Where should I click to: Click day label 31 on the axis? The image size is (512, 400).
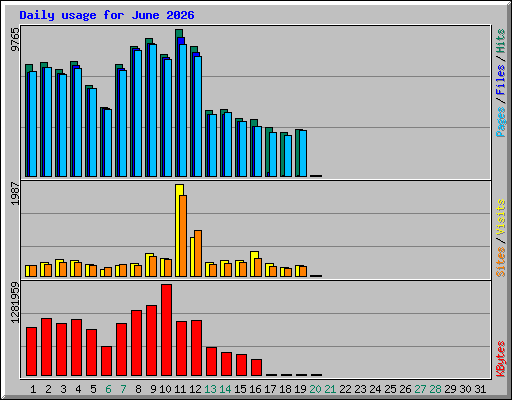480,389
